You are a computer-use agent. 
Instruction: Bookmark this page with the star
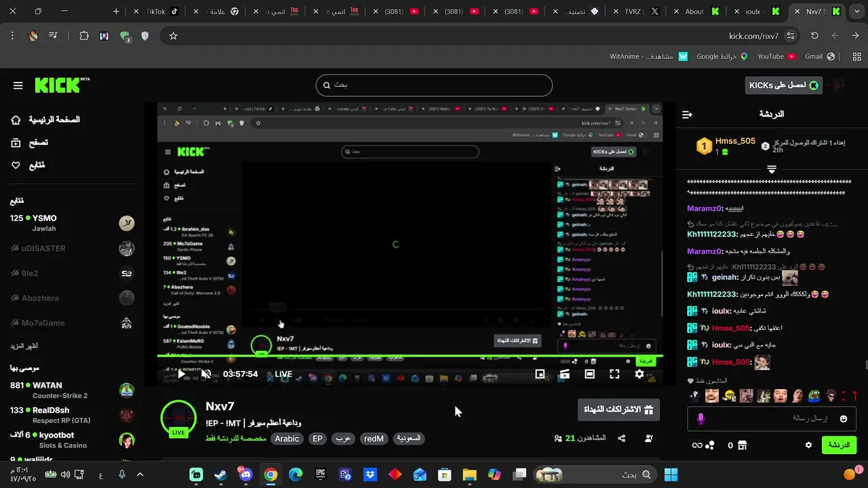173,36
